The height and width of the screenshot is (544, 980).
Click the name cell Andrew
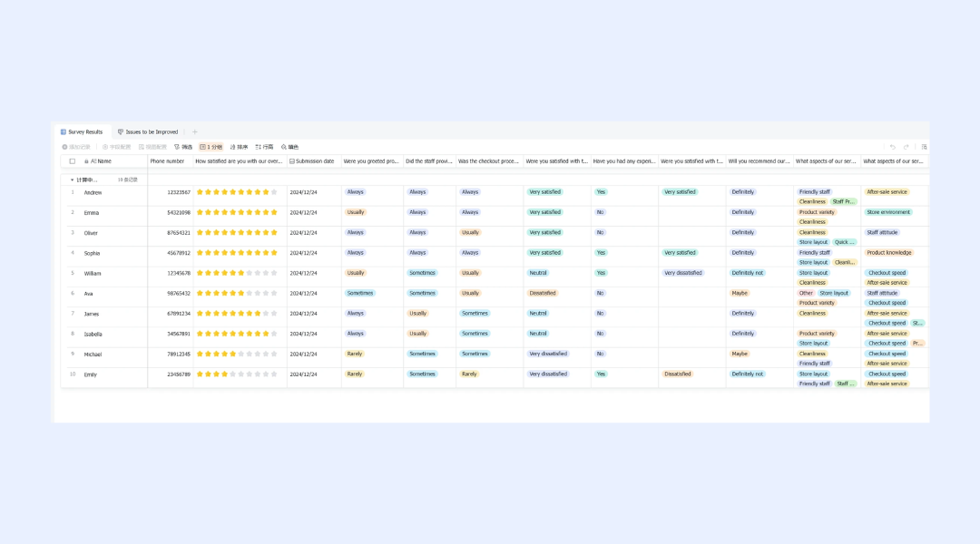click(x=93, y=192)
